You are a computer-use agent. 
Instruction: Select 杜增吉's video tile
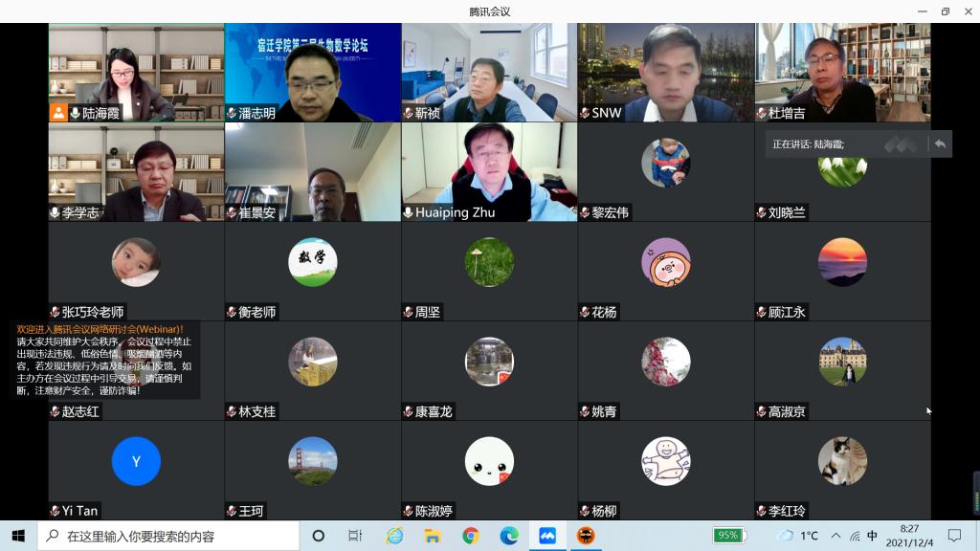click(x=842, y=72)
